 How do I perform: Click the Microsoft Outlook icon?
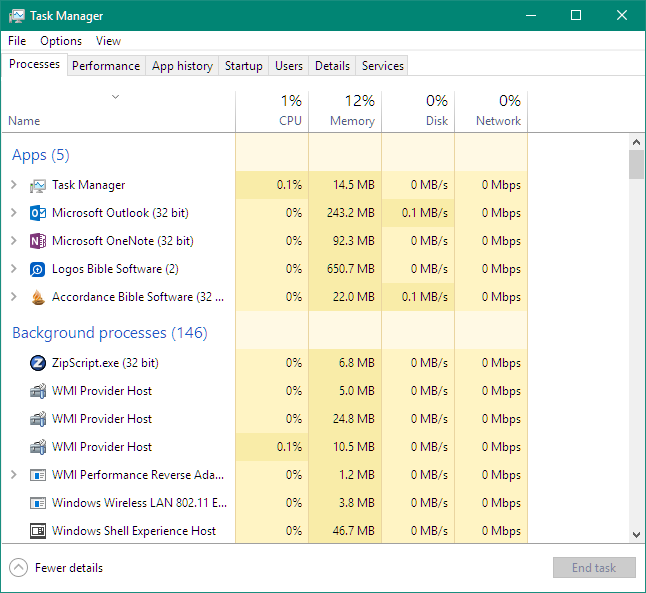pos(38,213)
